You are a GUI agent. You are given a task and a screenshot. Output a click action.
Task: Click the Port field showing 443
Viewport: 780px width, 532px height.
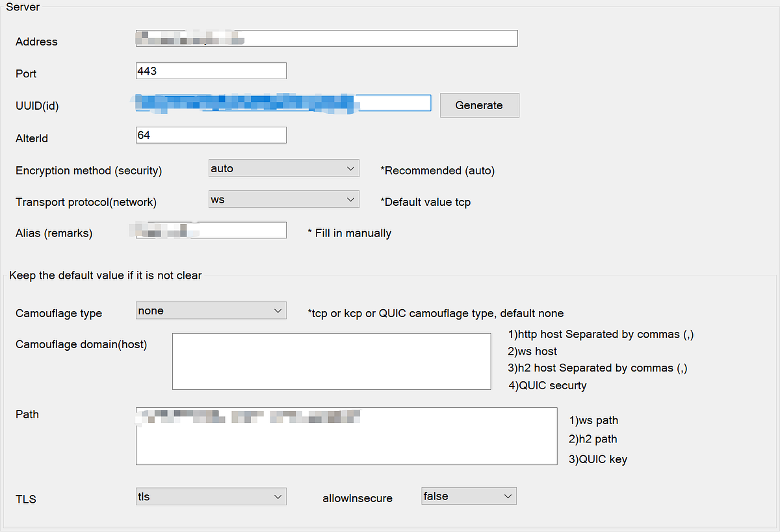[211, 71]
